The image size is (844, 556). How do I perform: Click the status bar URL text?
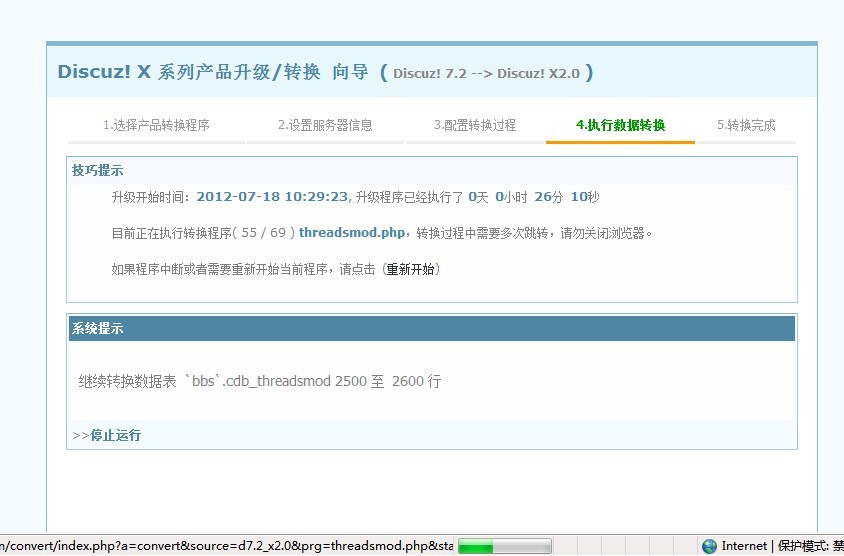[226, 546]
